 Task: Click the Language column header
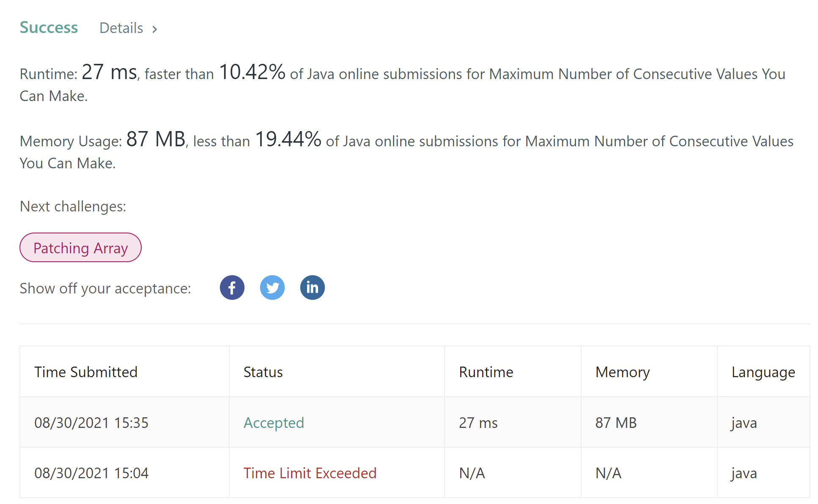[763, 372]
